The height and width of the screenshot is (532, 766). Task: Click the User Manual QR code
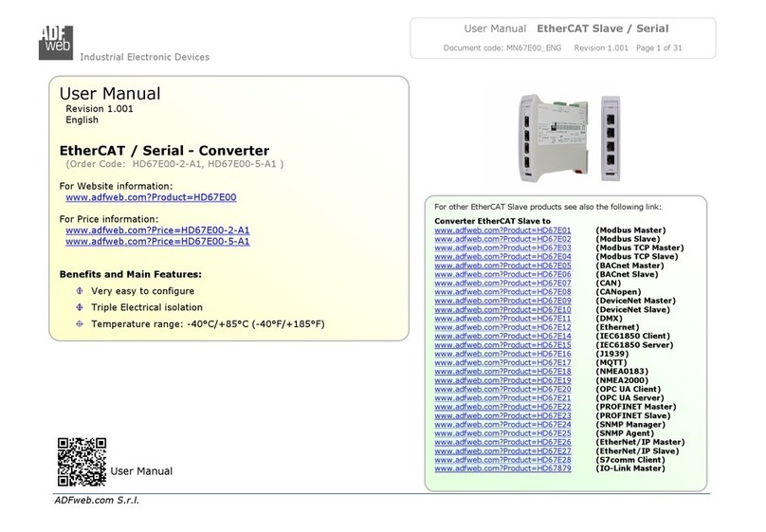[82, 462]
